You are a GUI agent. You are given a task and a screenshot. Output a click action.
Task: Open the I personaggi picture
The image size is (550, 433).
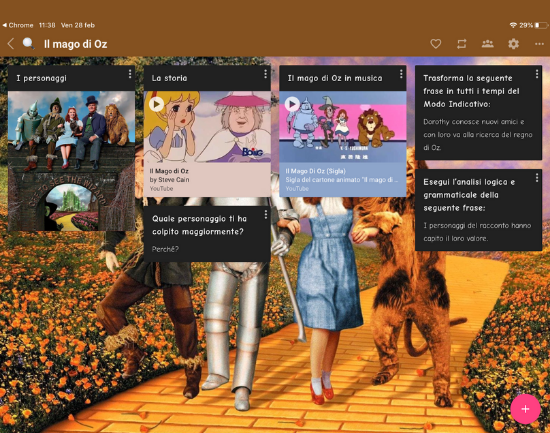71,161
